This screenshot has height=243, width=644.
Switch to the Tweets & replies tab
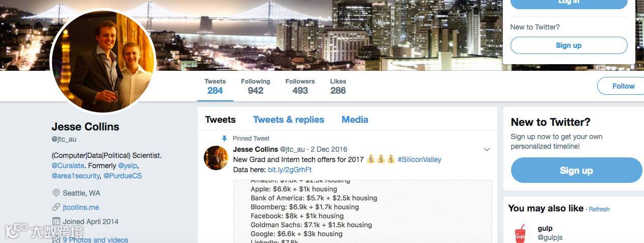pos(288,120)
